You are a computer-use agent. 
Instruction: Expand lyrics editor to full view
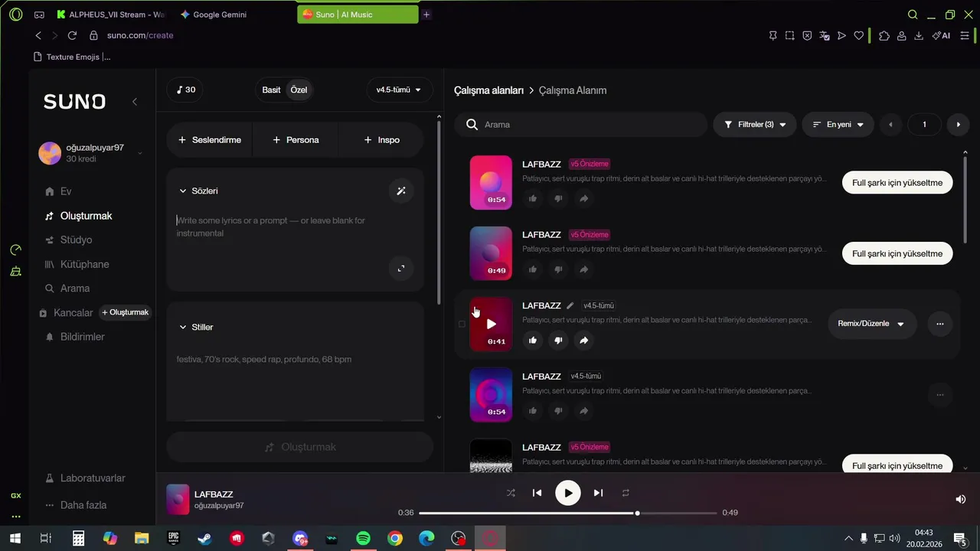tap(401, 268)
